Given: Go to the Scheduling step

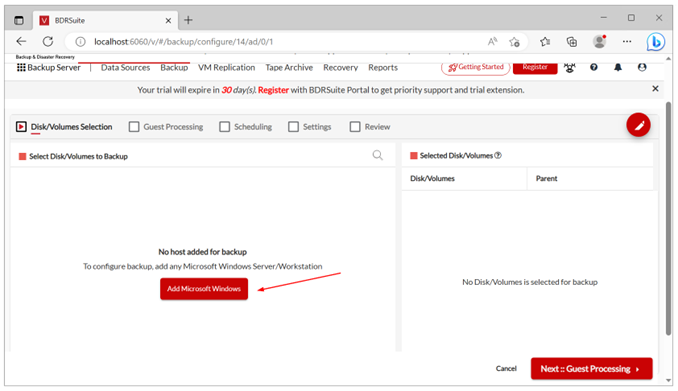Looking at the screenshot, I should 246,127.
